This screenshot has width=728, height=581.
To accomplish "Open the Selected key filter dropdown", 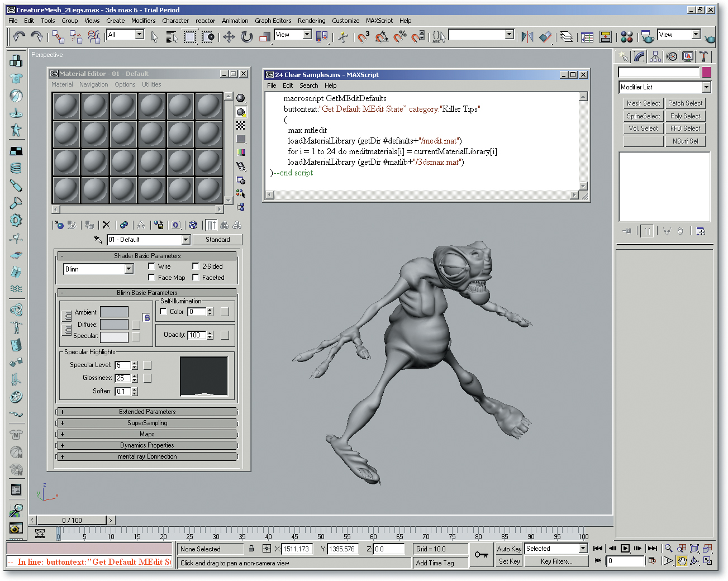I will coord(583,549).
